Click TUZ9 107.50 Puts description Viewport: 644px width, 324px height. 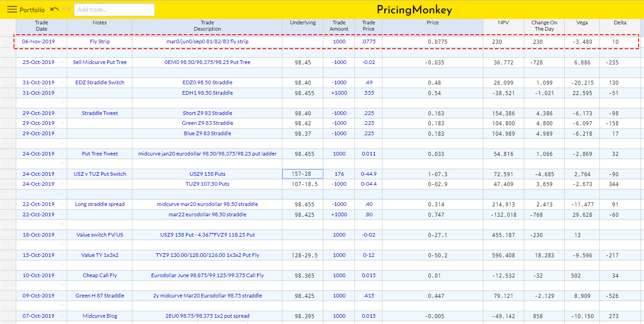(x=207, y=184)
